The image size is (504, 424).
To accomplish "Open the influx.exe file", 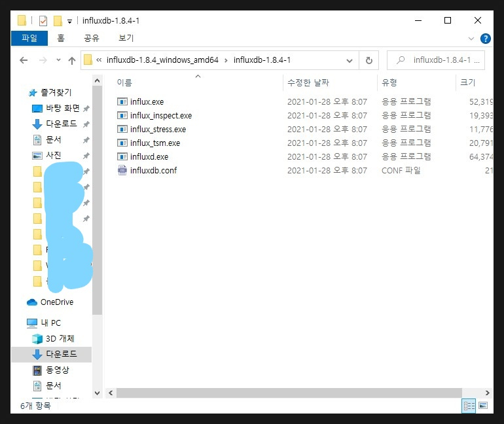I will 147,102.
